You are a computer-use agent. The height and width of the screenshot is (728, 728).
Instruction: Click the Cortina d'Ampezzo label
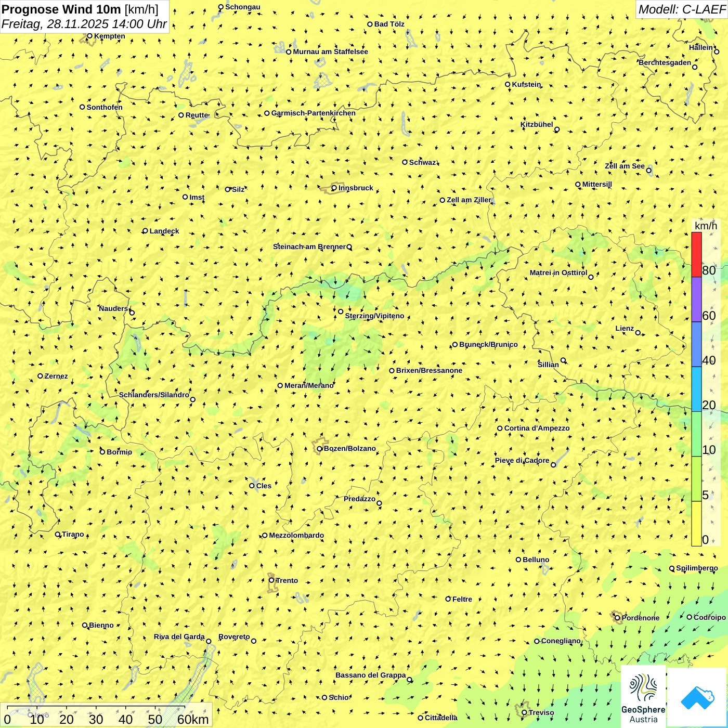[537, 428]
